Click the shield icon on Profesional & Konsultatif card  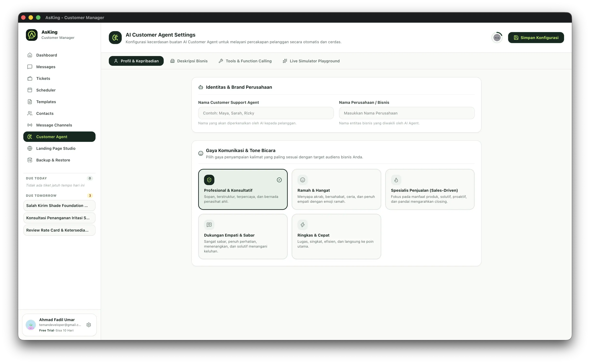click(209, 180)
